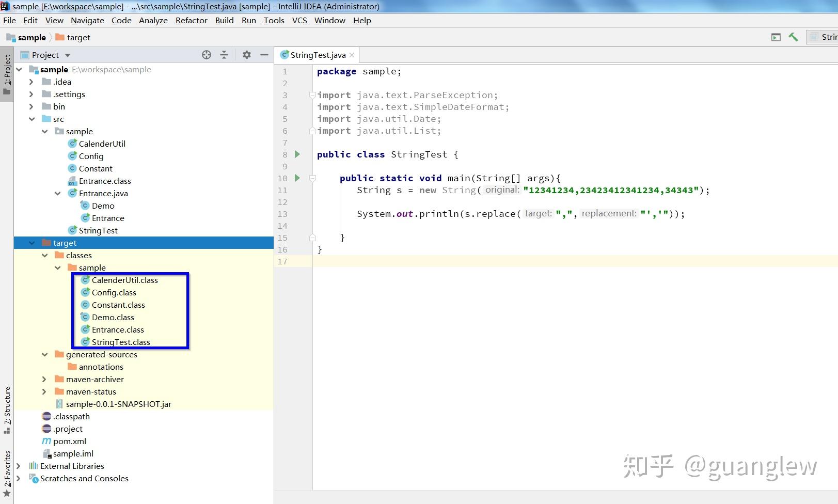This screenshot has height=504, width=838.
Task: Click line number 17 in the gutter
Action: [x=282, y=261]
